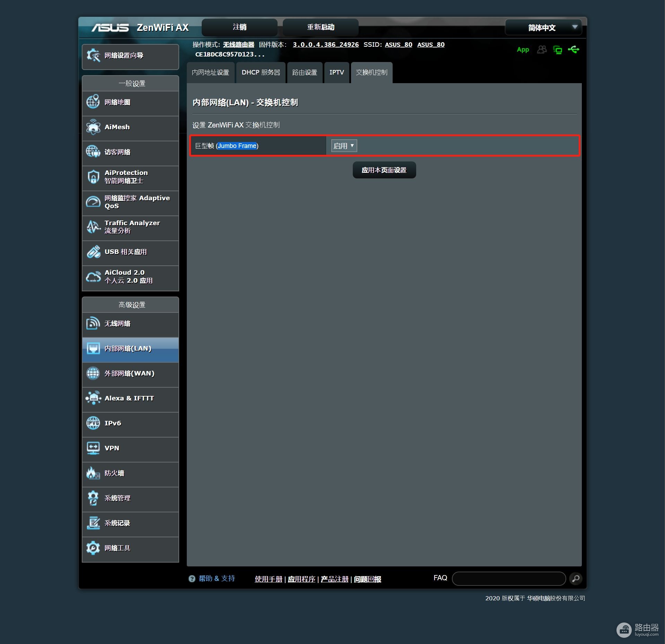The height and width of the screenshot is (644, 665).
Task: Switch to the IPTV tab
Action: [336, 72]
